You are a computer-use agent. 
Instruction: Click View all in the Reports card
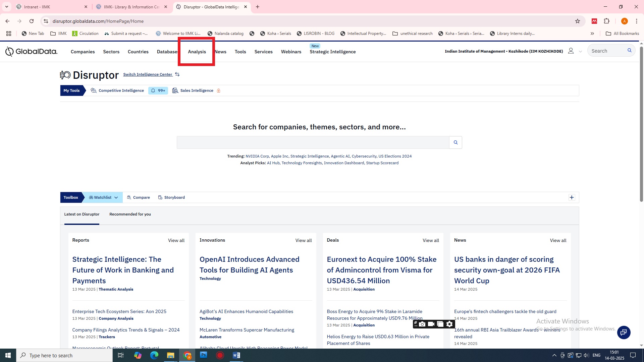point(176,240)
